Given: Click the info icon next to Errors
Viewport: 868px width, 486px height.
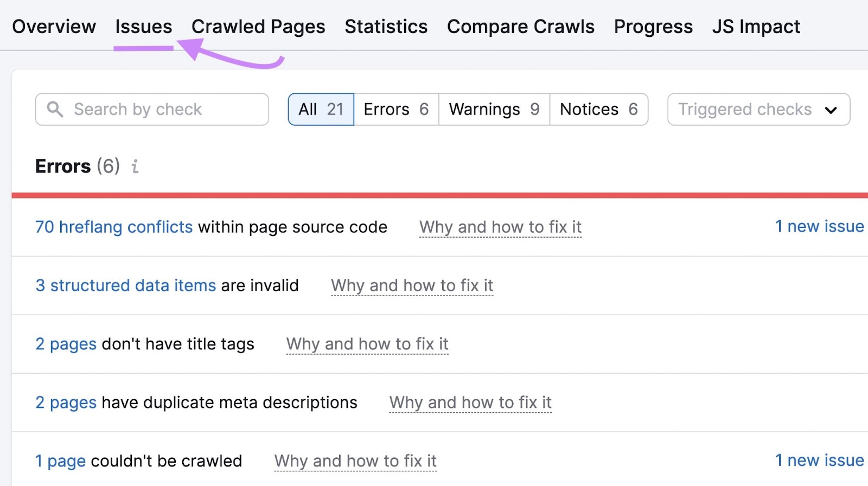Looking at the screenshot, I should 135,167.
